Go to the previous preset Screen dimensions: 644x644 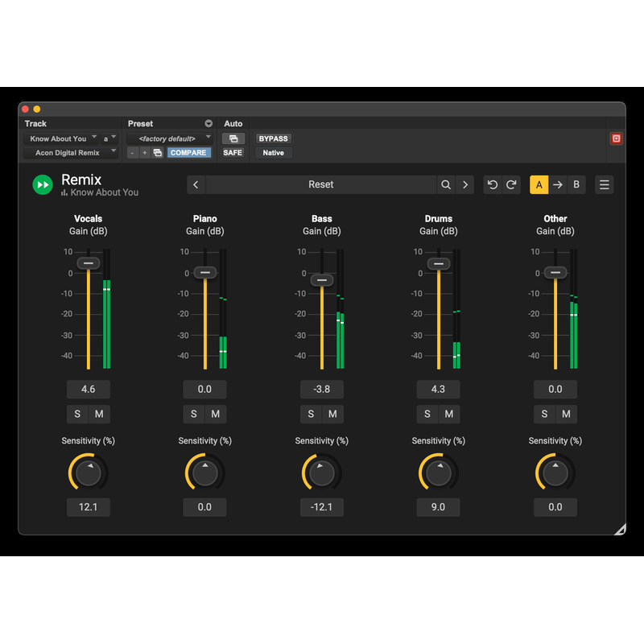click(196, 185)
